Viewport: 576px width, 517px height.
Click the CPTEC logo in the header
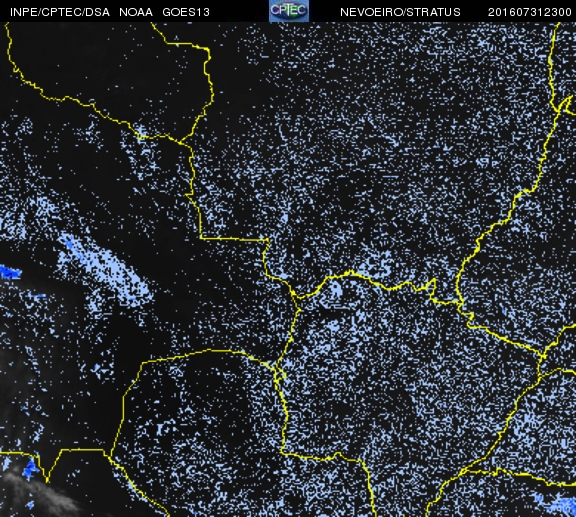coord(289,11)
